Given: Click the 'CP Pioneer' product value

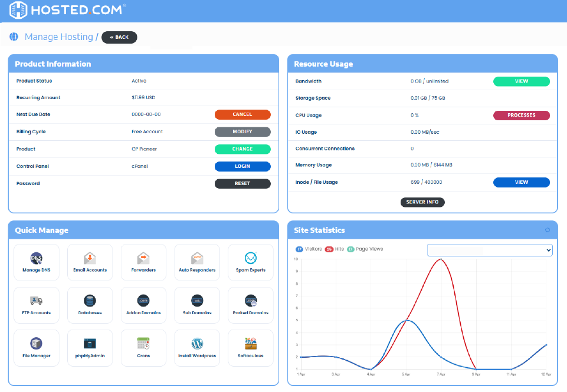Looking at the screenshot, I should (x=145, y=149).
